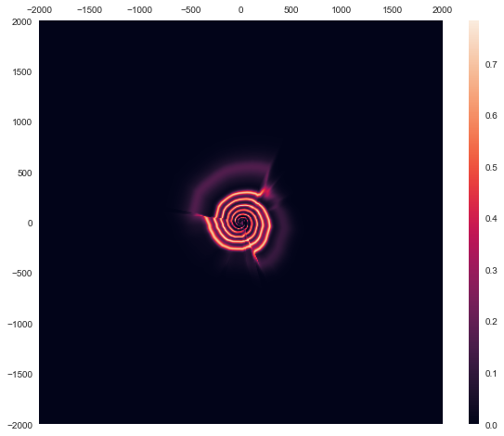Click the colorbar at the 0.1 level

(473, 373)
